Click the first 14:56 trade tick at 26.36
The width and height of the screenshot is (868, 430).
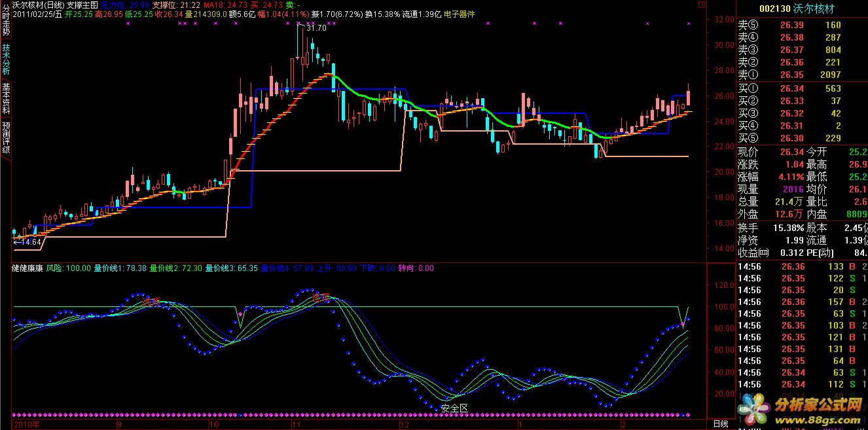tap(802, 266)
